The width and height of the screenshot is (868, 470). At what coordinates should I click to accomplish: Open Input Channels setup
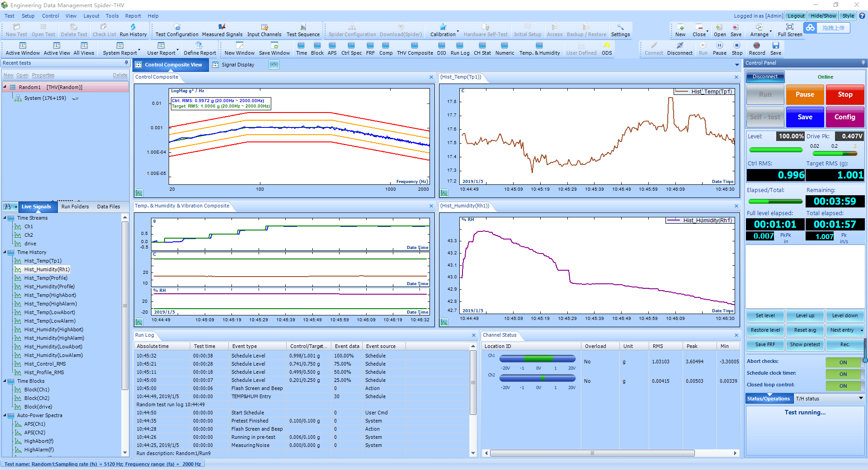264,30
